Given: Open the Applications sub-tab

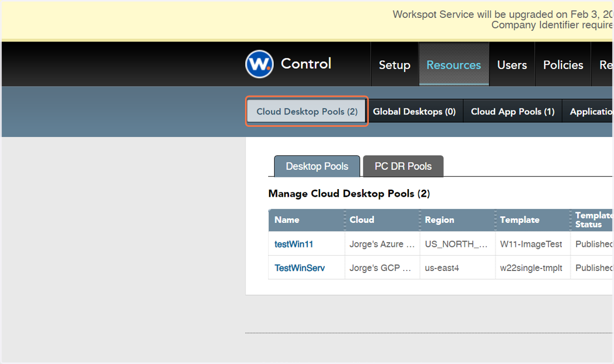Looking at the screenshot, I should (588, 111).
